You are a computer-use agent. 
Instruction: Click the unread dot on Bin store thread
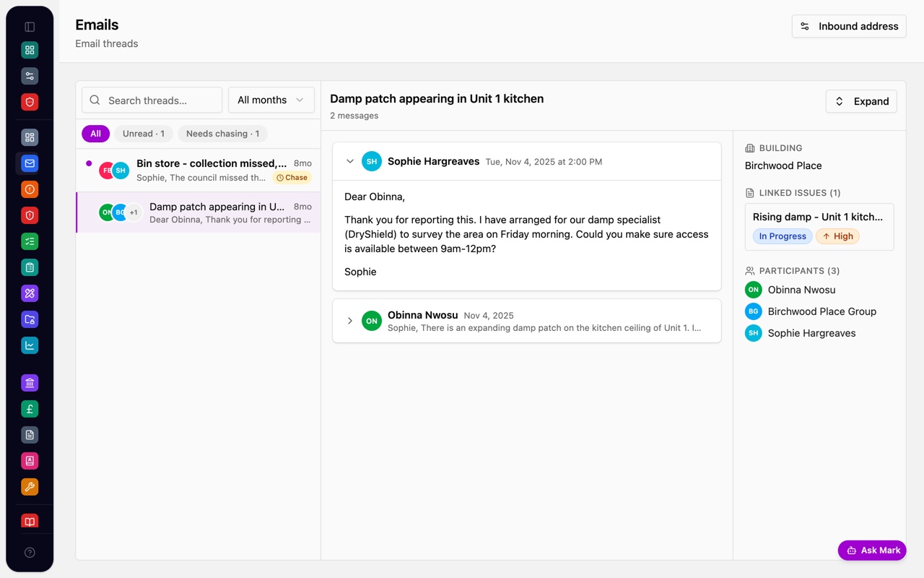[89, 163]
